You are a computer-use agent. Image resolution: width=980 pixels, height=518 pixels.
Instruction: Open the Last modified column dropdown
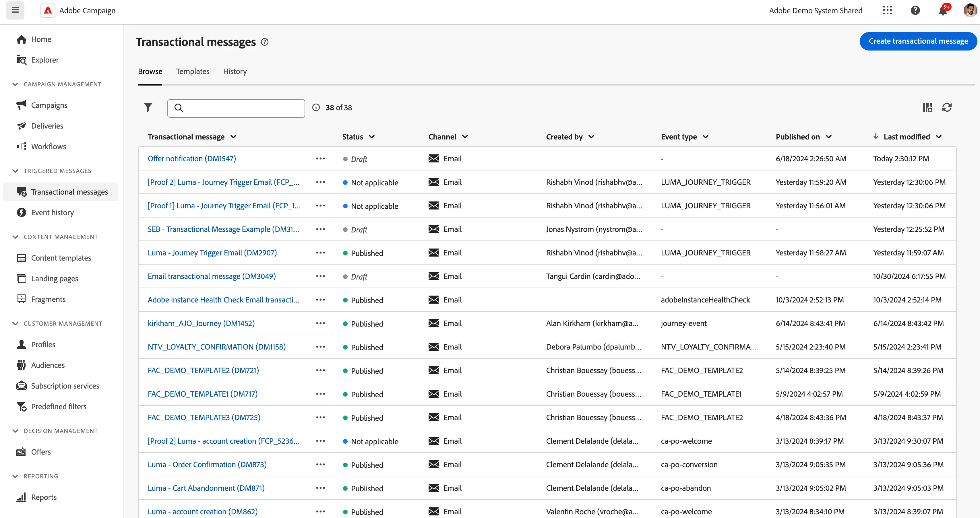(x=939, y=137)
